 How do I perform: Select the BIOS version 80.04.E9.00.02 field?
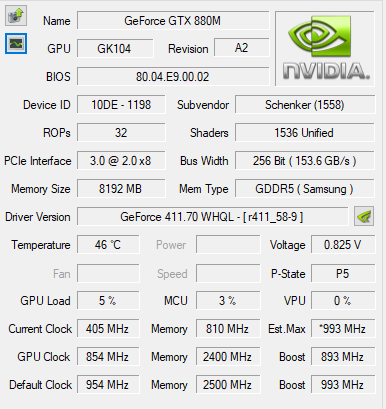pyautogui.click(x=173, y=77)
